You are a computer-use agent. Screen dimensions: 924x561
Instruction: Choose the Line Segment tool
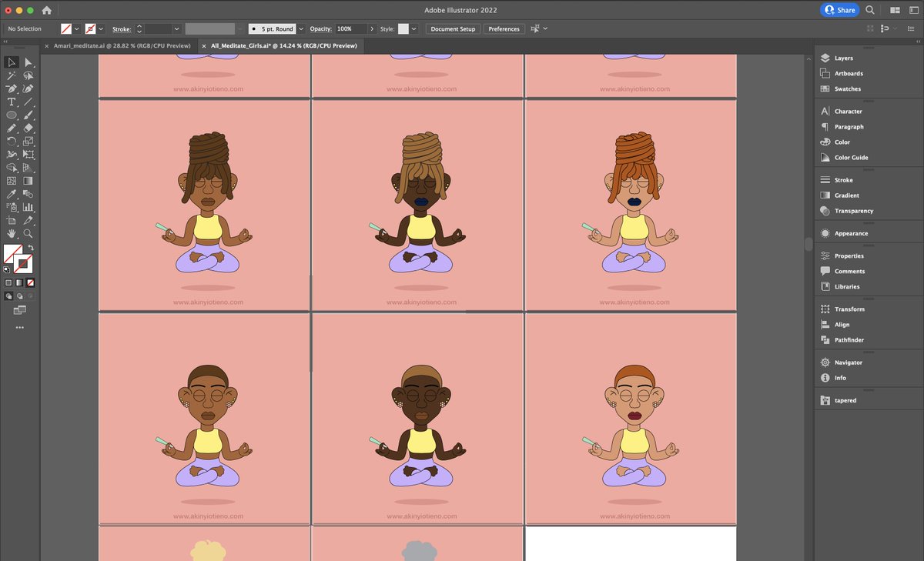tap(28, 102)
